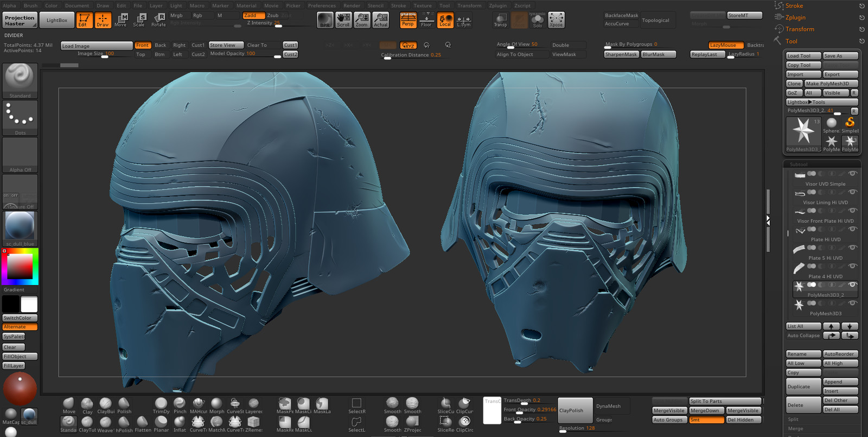Click the Duplicate subtool button
This screenshot has height=437, width=868.
click(x=803, y=387)
